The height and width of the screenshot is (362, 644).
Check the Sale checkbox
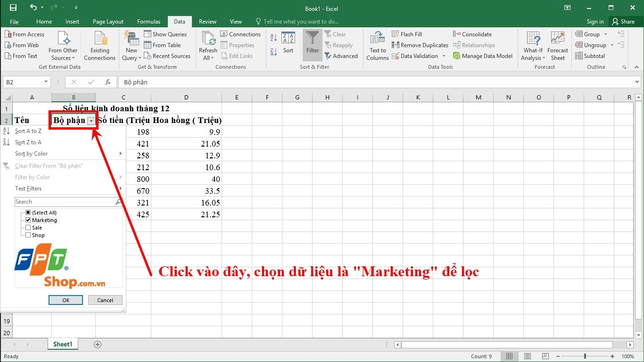[28, 228]
